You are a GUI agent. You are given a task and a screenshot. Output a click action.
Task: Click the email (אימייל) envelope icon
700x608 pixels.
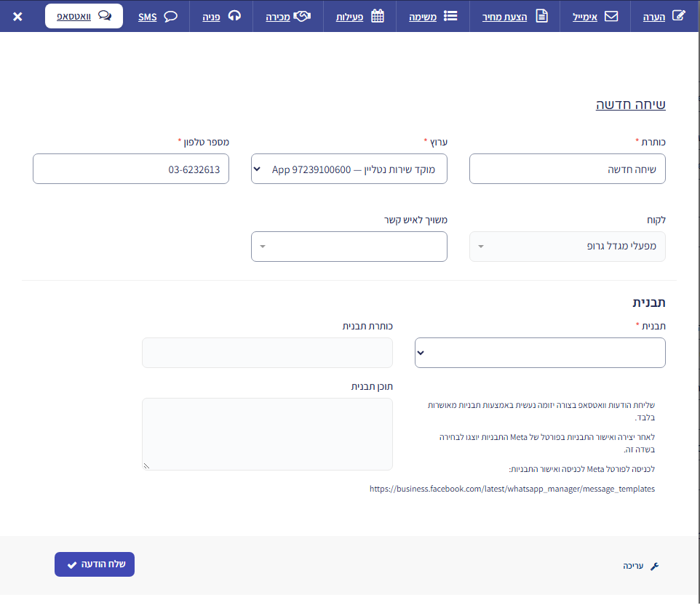(610, 16)
